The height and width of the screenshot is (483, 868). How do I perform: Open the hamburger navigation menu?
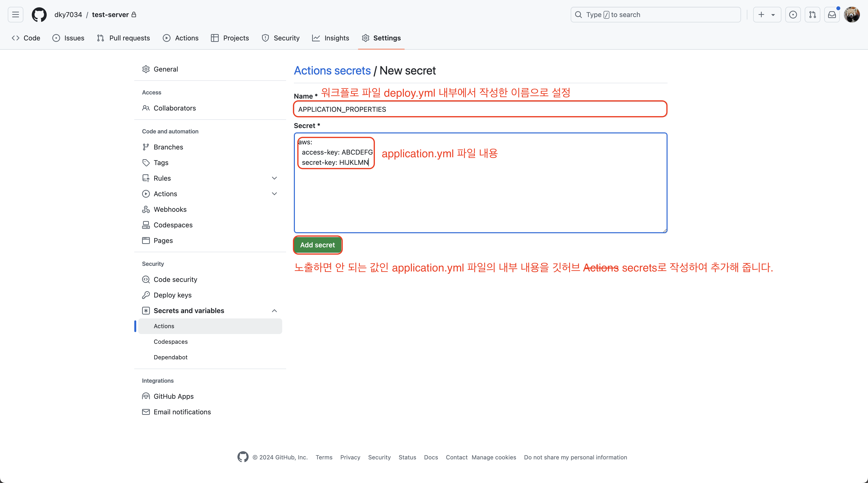[x=16, y=15]
